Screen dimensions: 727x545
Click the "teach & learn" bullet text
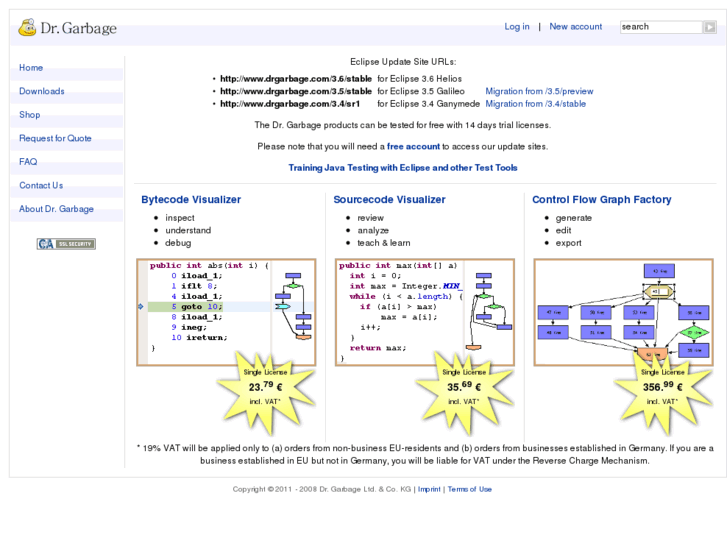pos(383,243)
